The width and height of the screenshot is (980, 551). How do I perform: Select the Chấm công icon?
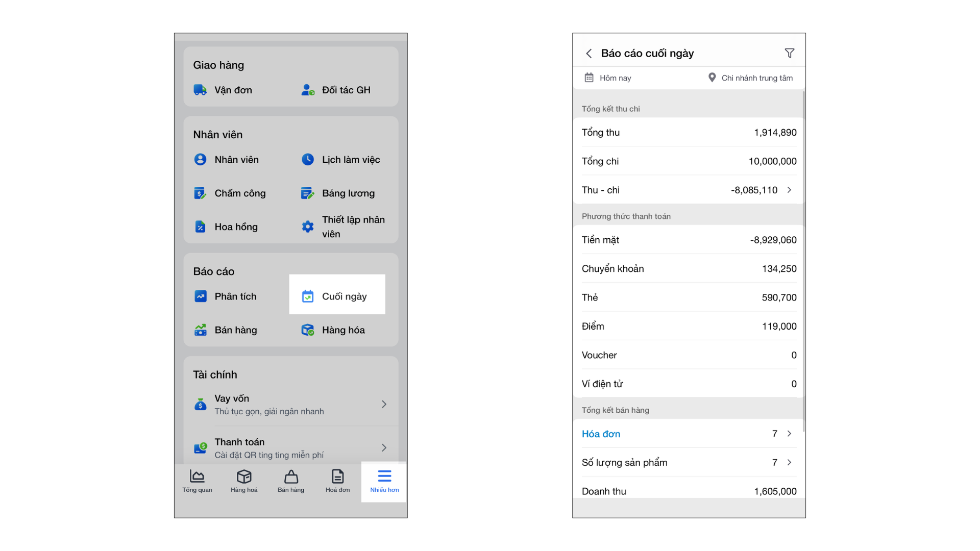200,193
